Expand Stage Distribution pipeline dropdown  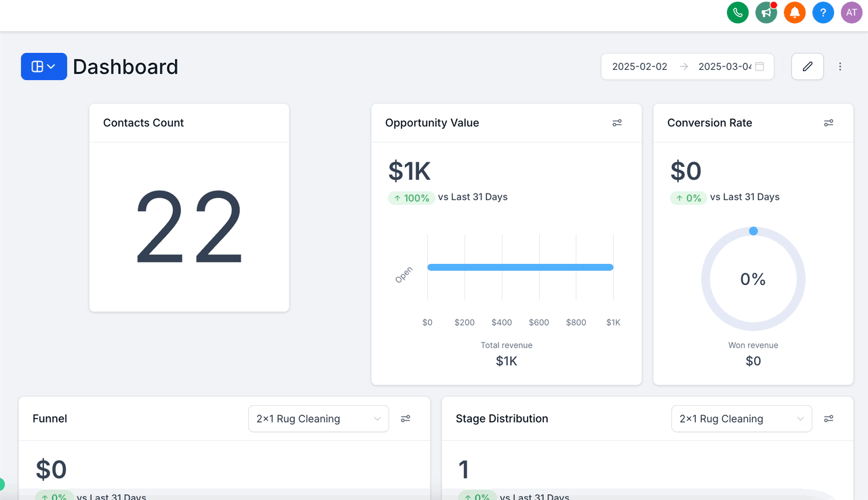click(742, 419)
